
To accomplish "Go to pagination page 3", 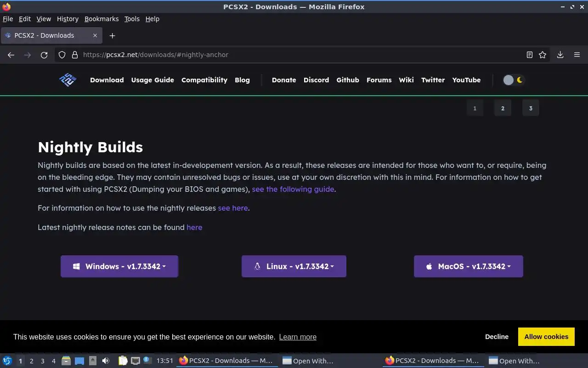I will [531, 108].
